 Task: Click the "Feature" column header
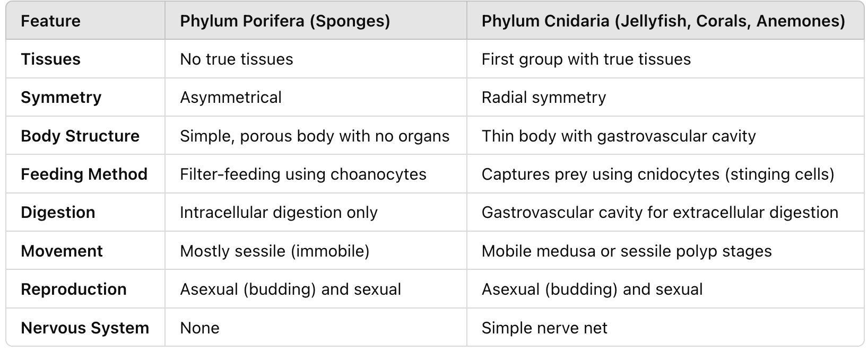coord(50,21)
